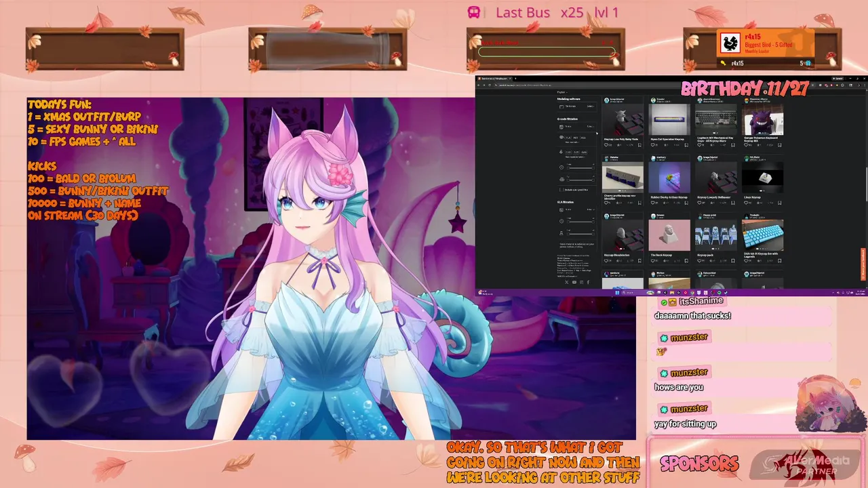
Task: Select the Best keycap 3D models browser tab
Action: click(x=494, y=79)
